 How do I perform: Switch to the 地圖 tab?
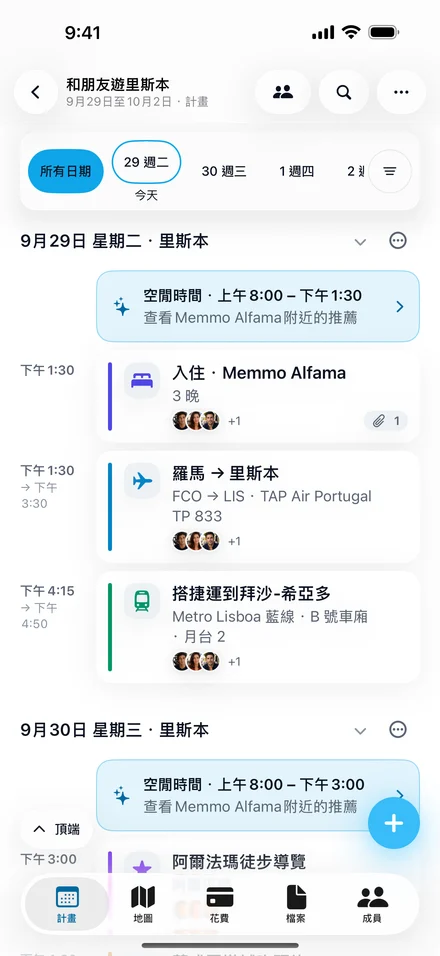pyautogui.click(x=143, y=904)
